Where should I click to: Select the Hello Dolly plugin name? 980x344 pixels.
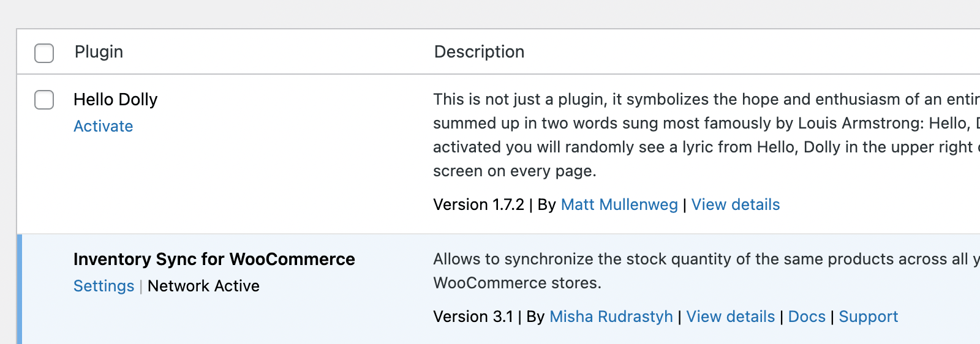(x=115, y=99)
